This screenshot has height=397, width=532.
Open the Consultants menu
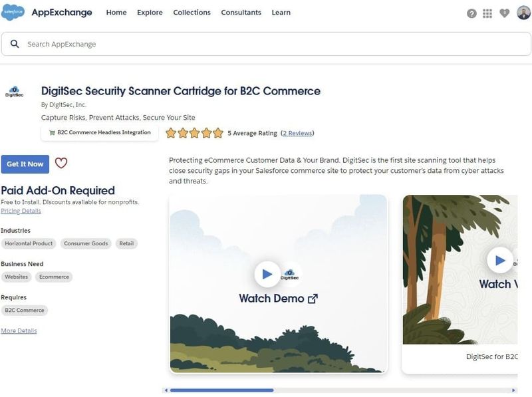click(x=241, y=13)
